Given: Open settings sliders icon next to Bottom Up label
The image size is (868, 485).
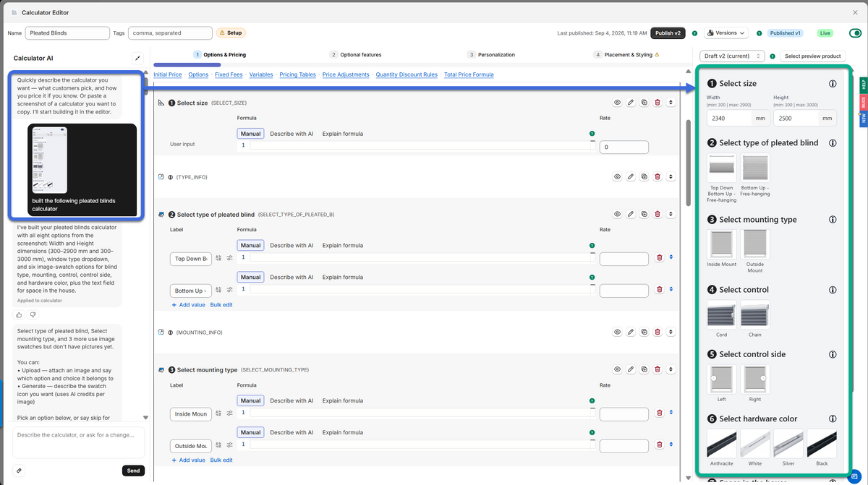Looking at the screenshot, I should [229, 290].
